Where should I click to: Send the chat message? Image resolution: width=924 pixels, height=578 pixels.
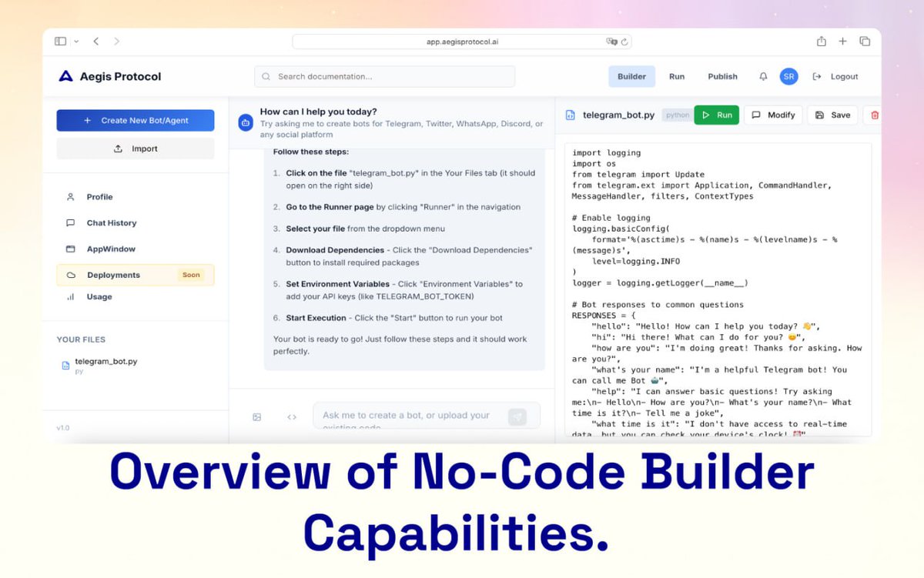pos(517,416)
